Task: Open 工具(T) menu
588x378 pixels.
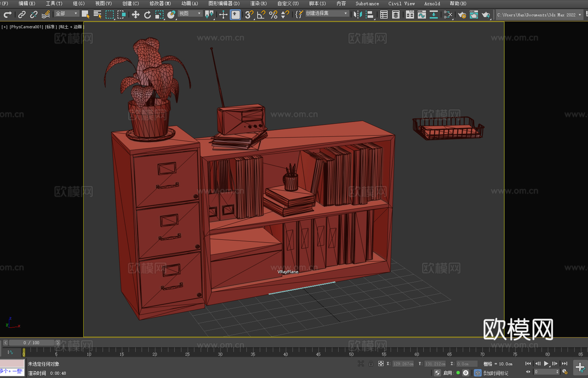Action: tap(54, 3)
